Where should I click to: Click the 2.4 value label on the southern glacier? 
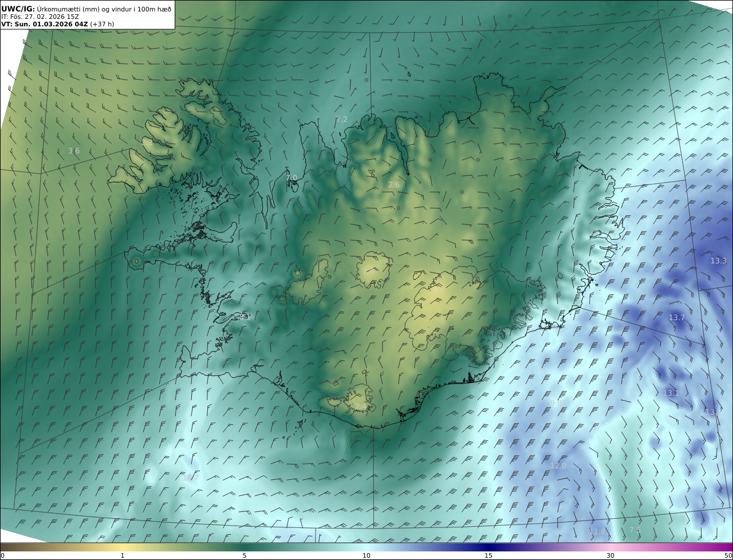(361, 407)
